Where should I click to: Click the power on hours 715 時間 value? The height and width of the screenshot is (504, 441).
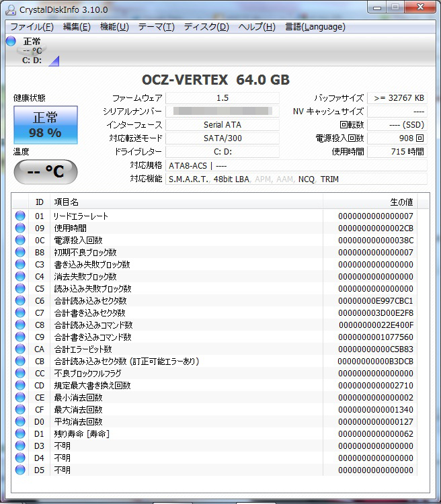[x=397, y=152]
